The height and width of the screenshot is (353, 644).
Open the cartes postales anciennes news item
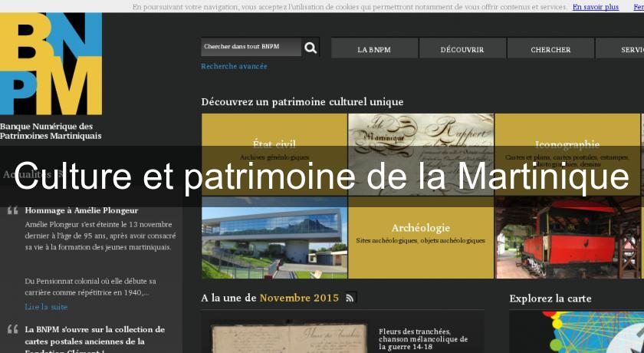[95, 340]
